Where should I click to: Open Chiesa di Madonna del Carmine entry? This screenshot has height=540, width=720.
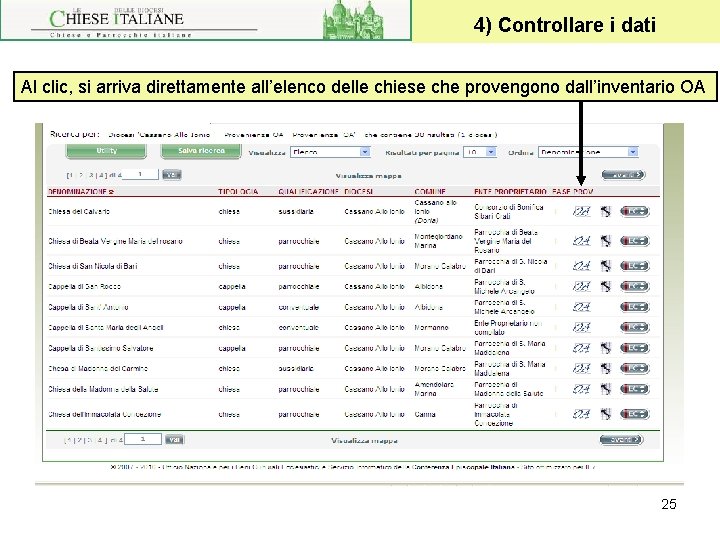98,369
